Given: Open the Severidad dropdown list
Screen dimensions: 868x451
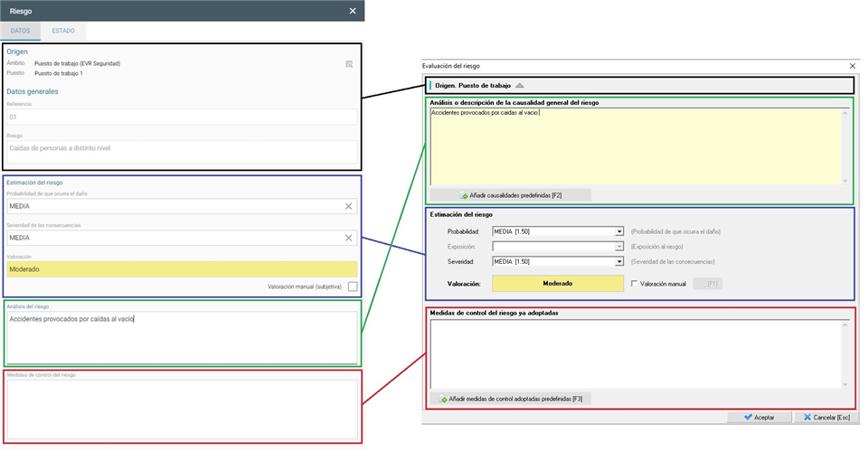Looking at the screenshot, I should click(x=619, y=261).
